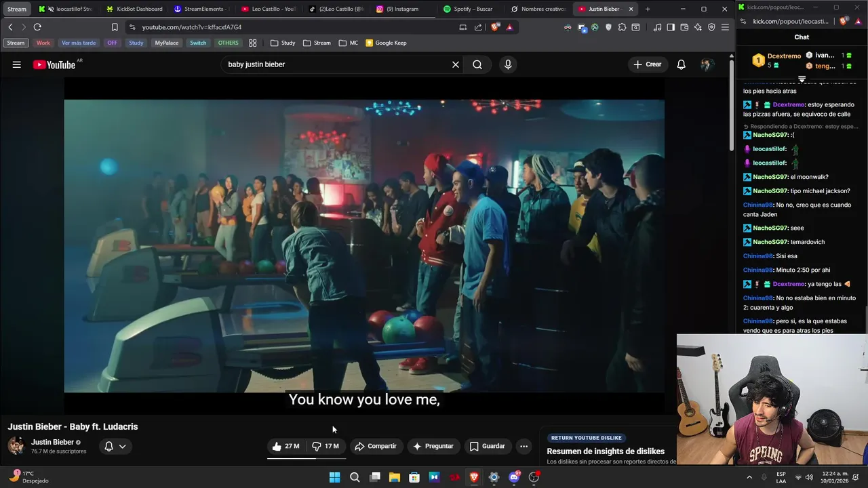This screenshot has width=868, height=488.
Task: Close the Justin Bieber tab
Action: click(631, 9)
